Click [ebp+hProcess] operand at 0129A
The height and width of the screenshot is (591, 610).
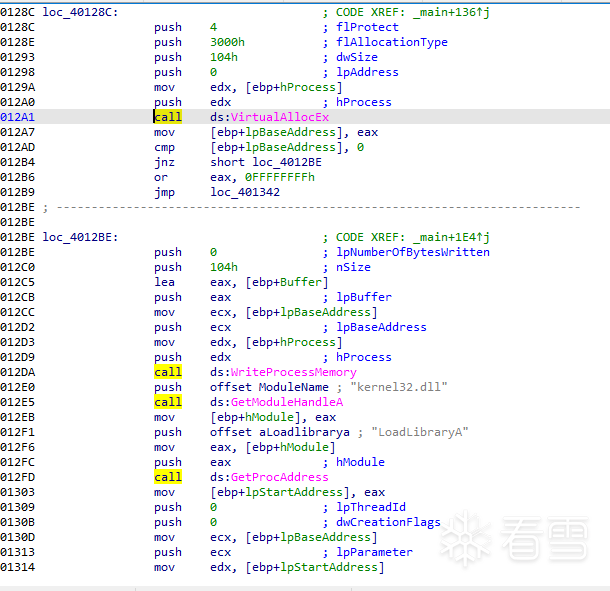point(294,87)
